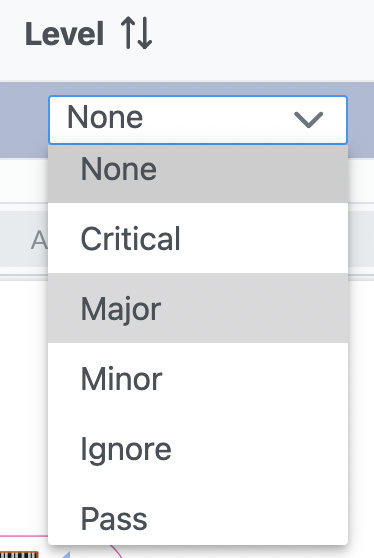Click the small blue triangle marker
This screenshot has width=374, height=558.
pyautogui.click(x=66, y=554)
